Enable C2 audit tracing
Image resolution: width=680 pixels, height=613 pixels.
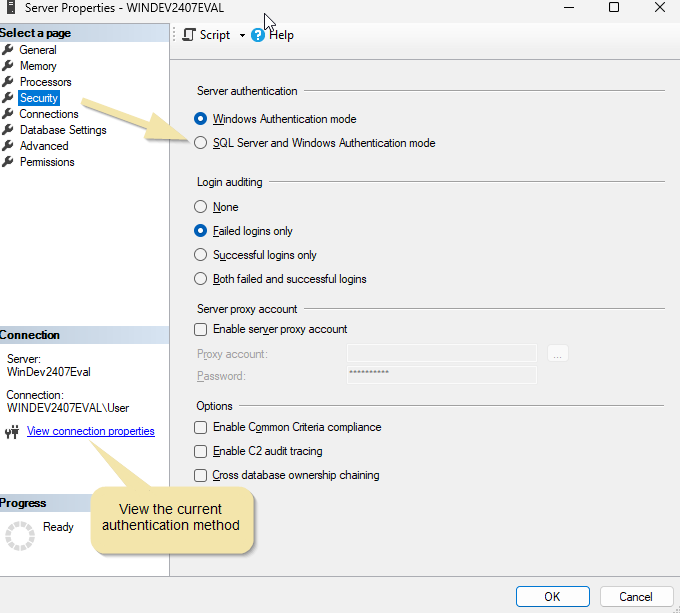(200, 451)
